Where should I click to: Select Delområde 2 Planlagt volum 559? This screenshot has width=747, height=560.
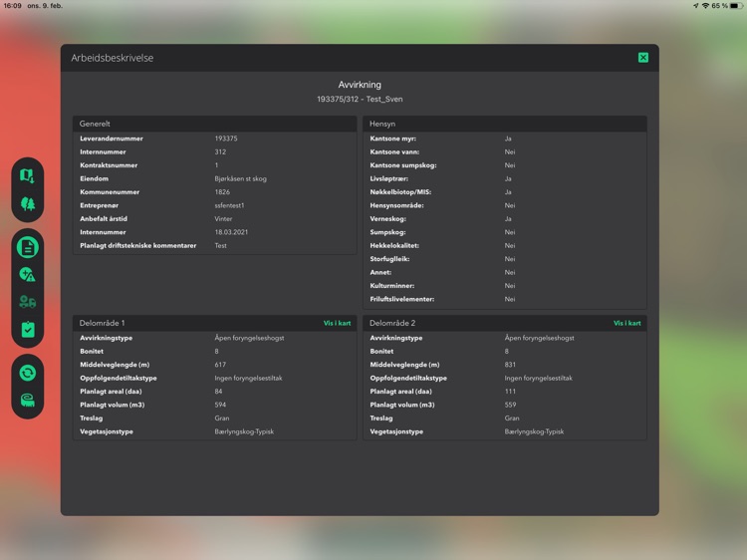510,405
